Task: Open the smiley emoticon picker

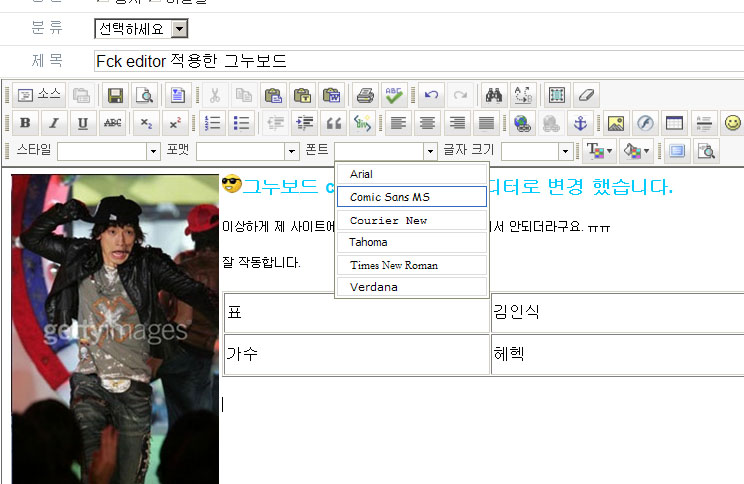Action: 733,123
